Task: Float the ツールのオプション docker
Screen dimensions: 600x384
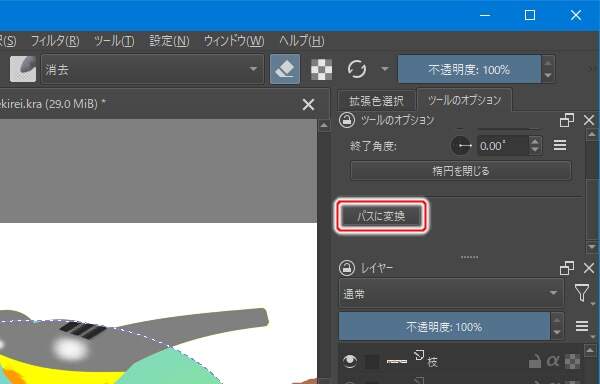Action: pyautogui.click(x=567, y=120)
